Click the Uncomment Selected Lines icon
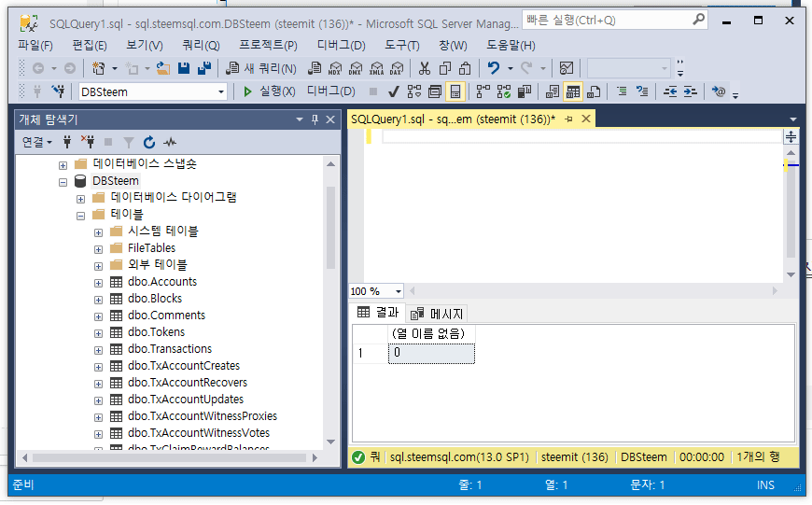 [642, 91]
